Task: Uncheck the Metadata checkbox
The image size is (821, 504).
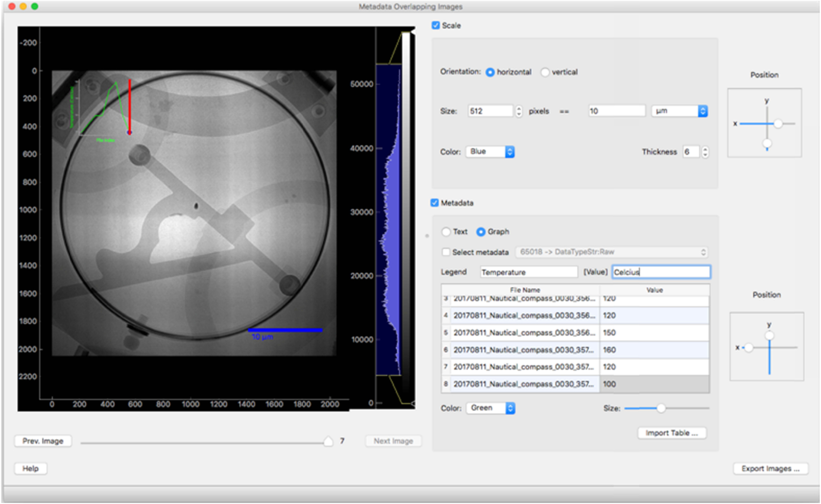Action: coord(434,203)
